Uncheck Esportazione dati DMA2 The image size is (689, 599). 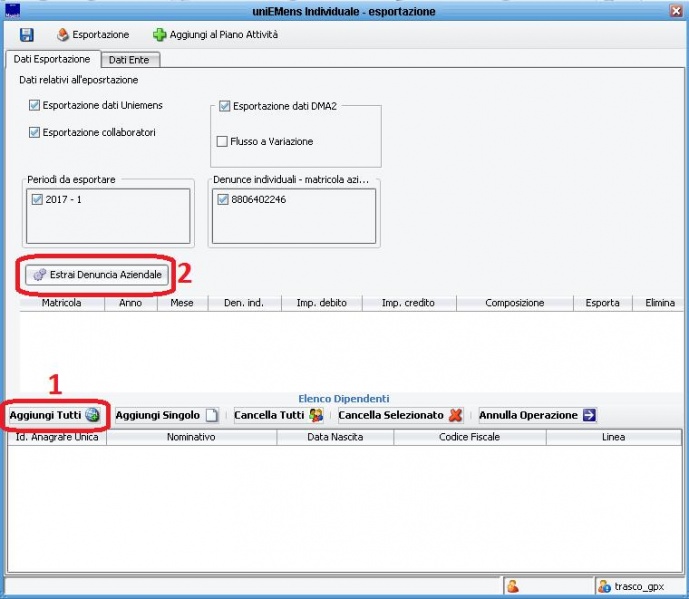(225, 106)
